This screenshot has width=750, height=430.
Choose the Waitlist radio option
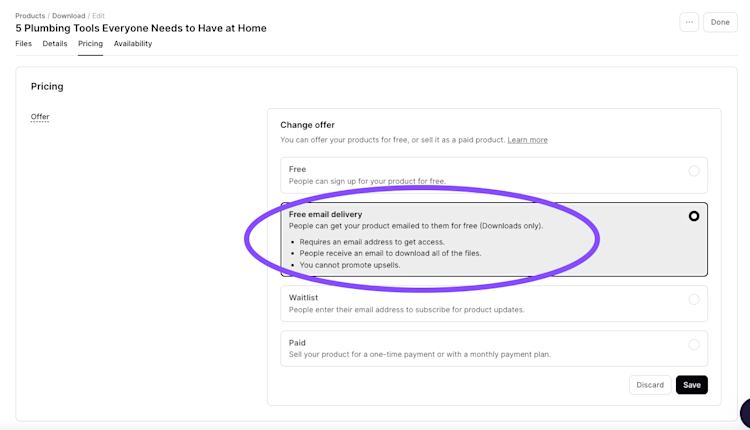pyautogui.click(x=694, y=299)
